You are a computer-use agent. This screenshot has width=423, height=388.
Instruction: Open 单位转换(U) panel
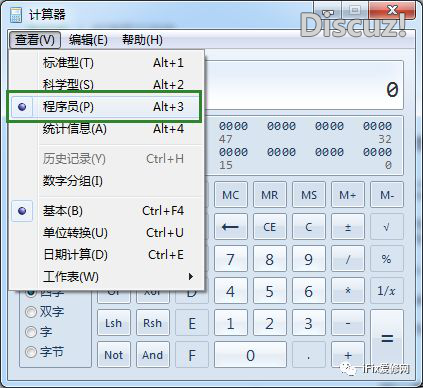(x=106, y=233)
